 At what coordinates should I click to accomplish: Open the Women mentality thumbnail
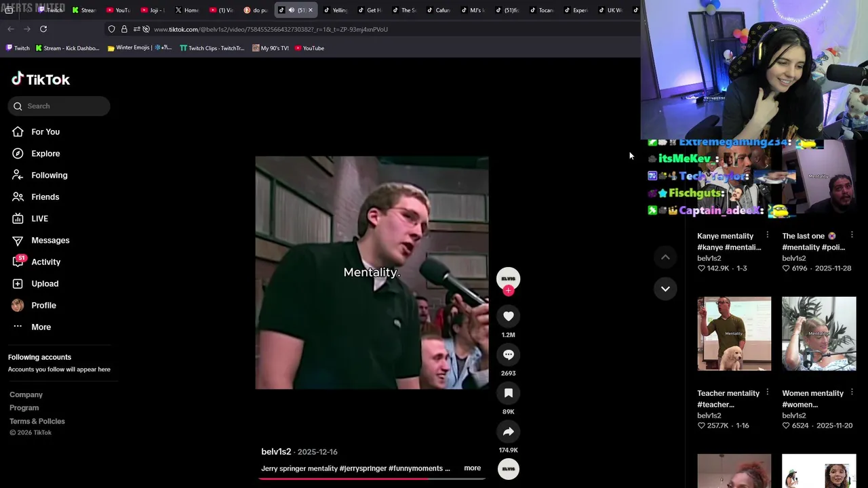(819, 333)
